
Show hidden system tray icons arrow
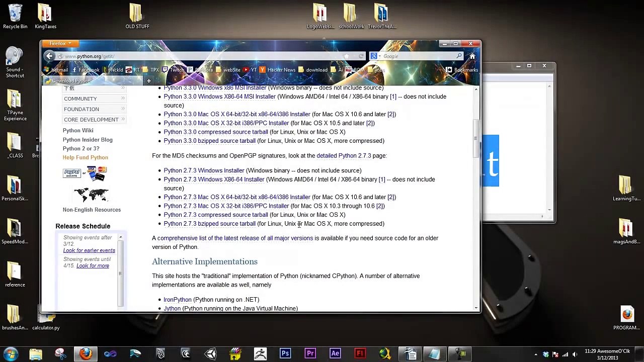click(x=536, y=354)
